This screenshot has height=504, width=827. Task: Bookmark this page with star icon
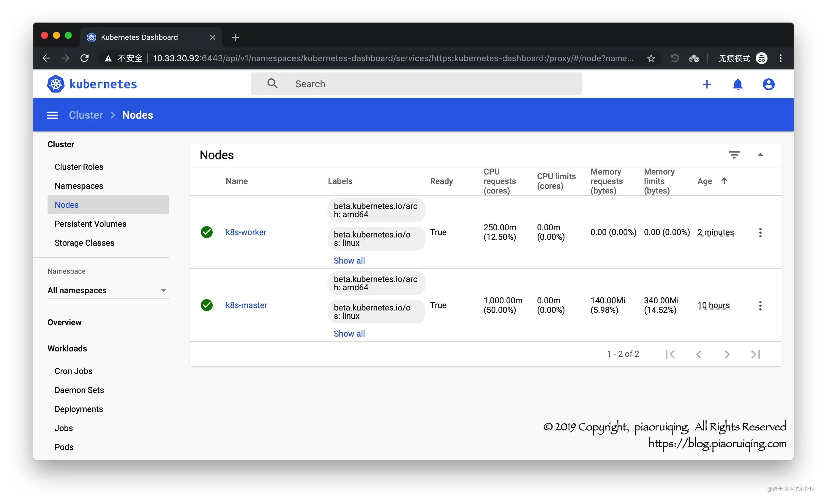[651, 58]
